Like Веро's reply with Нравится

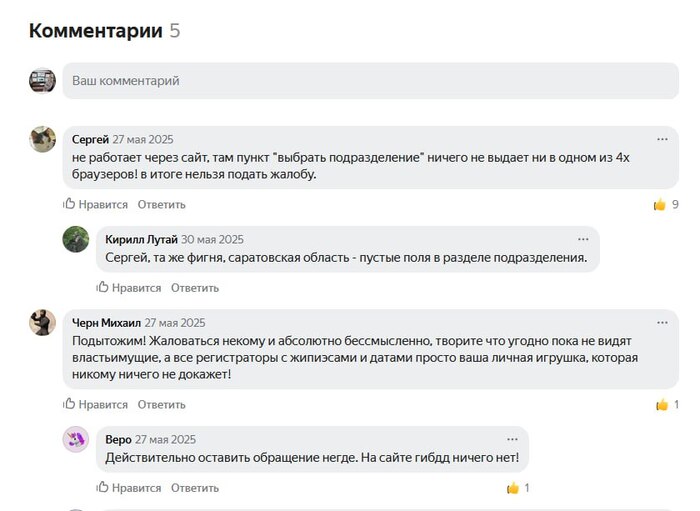(x=129, y=488)
